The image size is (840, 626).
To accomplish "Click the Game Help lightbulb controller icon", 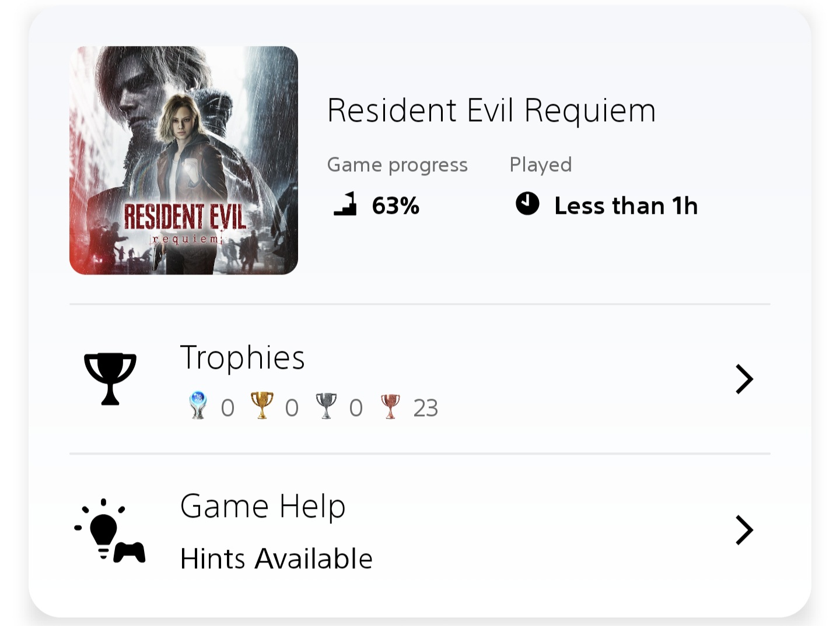I will coord(110,530).
